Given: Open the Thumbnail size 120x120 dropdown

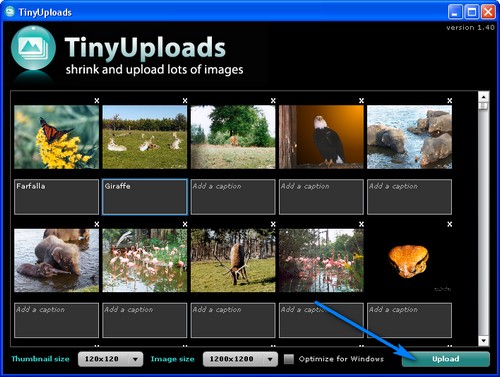Looking at the screenshot, I should click(x=110, y=359).
